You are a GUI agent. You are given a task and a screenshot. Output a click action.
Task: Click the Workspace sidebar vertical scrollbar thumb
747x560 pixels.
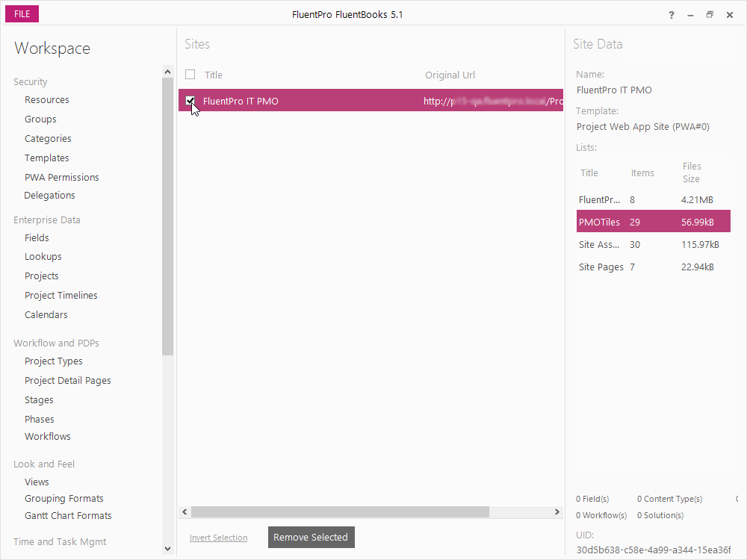pyautogui.click(x=167, y=217)
